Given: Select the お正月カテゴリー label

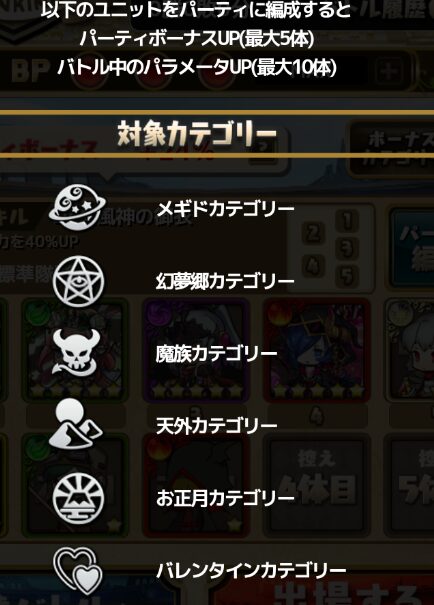Looking at the screenshot, I should (226, 498).
